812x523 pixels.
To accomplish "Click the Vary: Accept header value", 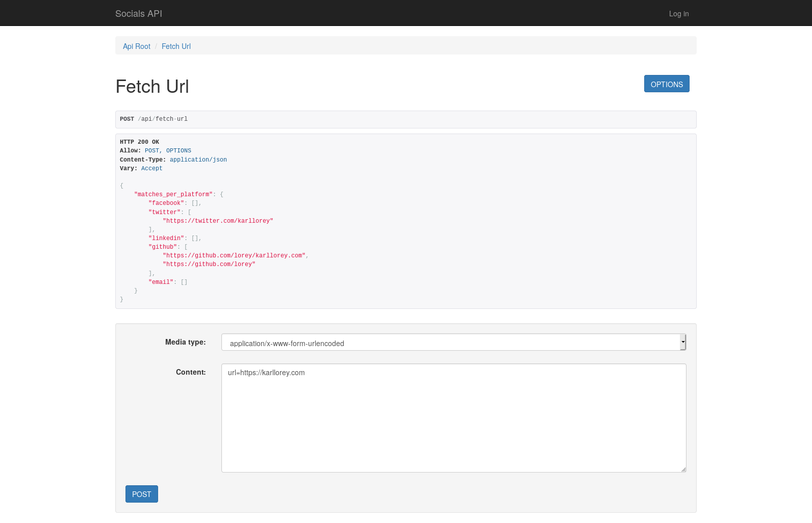I will click(x=152, y=169).
